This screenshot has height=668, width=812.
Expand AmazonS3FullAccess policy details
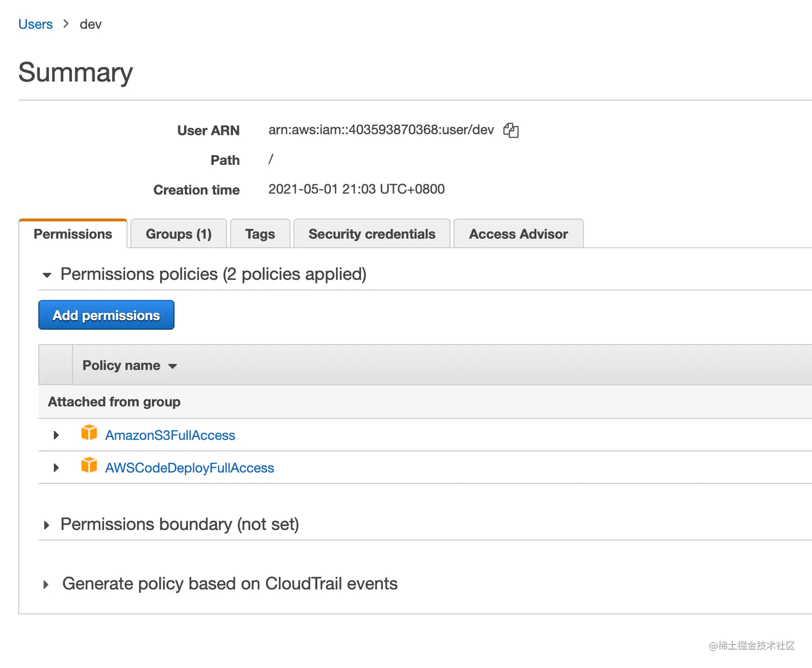[55, 435]
